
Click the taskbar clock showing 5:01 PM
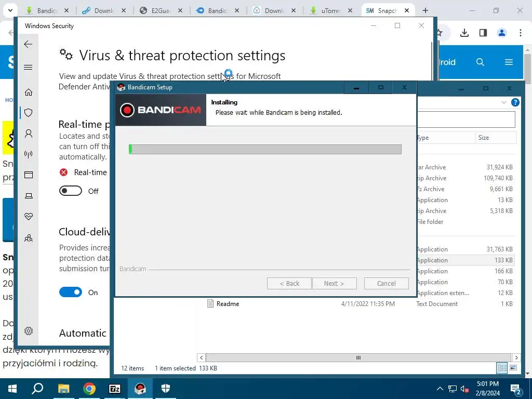click(x=487, y=389)
